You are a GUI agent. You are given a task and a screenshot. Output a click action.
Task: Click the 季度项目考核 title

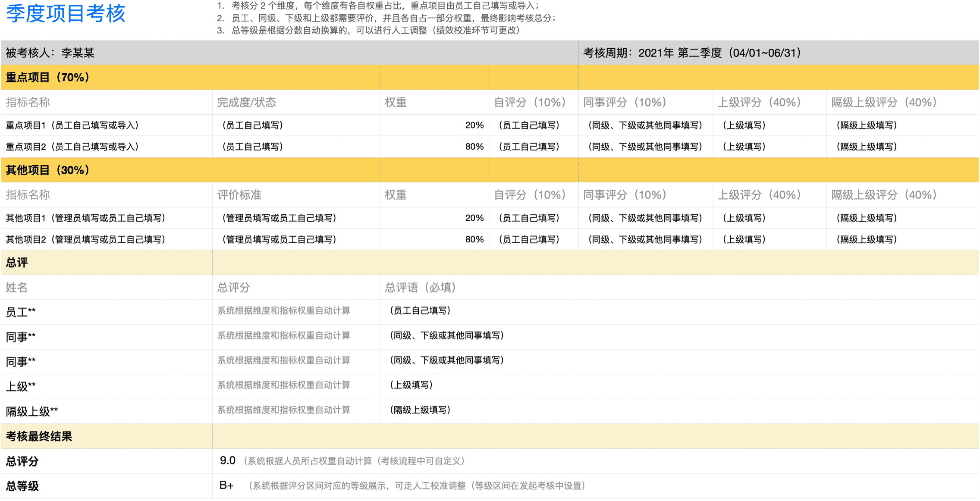[66, 14]
